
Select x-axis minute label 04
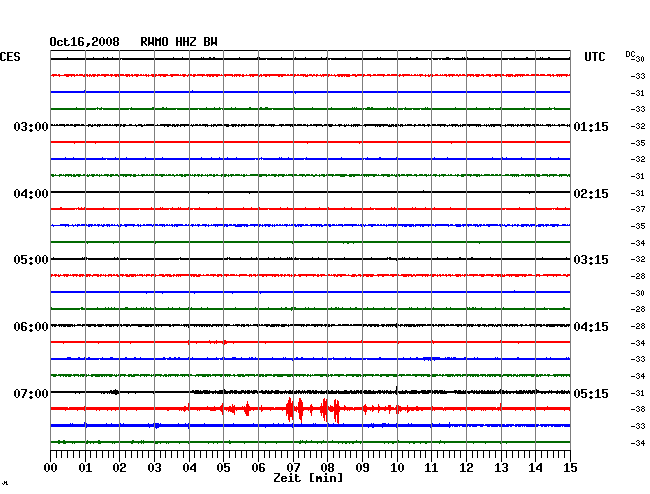click(x=189, y=467)
